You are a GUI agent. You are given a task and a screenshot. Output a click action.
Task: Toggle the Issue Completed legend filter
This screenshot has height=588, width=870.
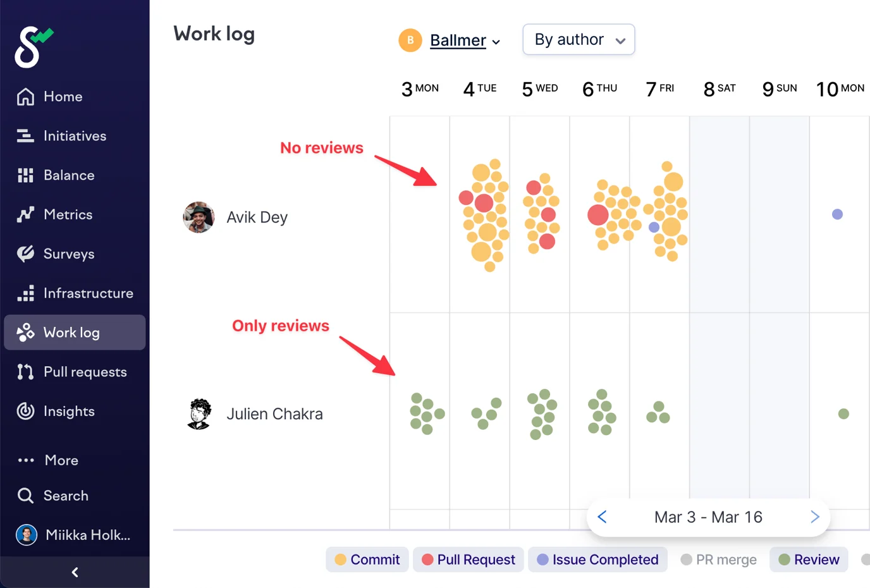pos(597,560)
